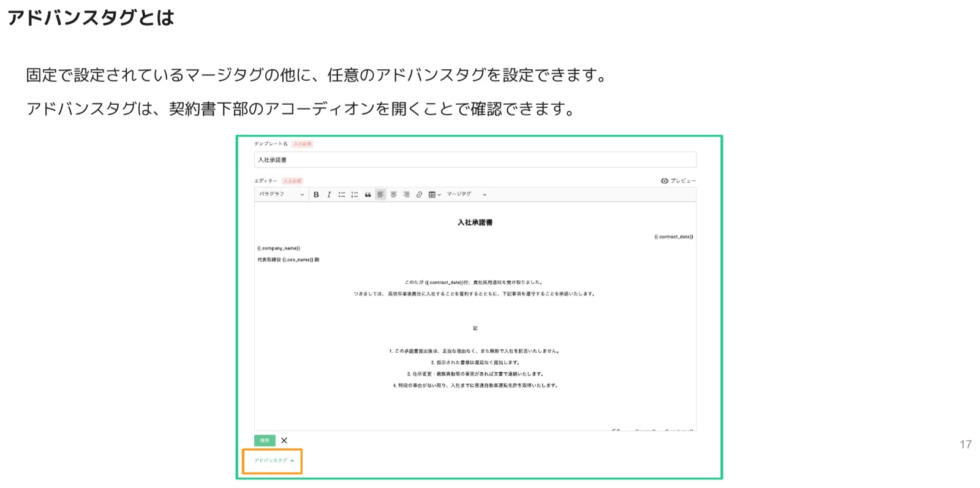Image resolution: width=980 pixels, height=488 pixels.
Task: Insert a block quote
Action: [x=367, y=195]
